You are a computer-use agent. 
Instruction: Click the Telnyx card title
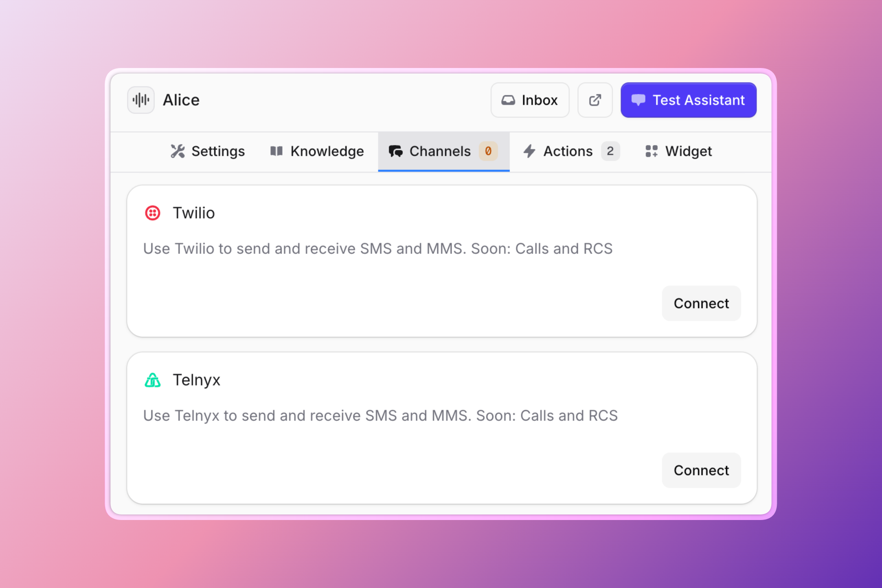click(196, 380)
